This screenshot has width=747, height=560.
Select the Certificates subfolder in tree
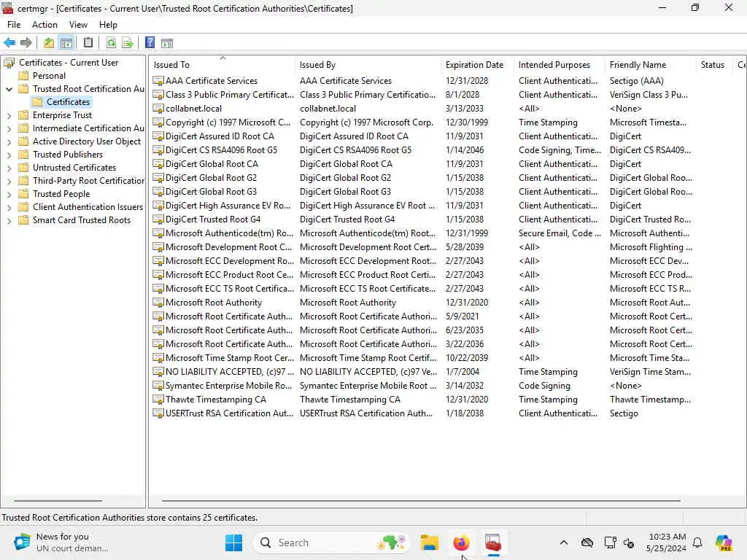point(68,102)
